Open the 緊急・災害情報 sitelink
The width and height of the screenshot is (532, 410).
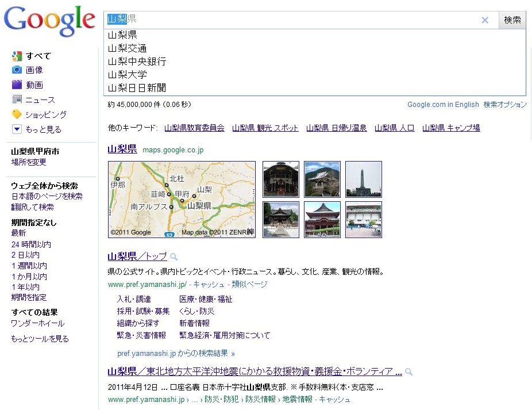click(141, 336)
